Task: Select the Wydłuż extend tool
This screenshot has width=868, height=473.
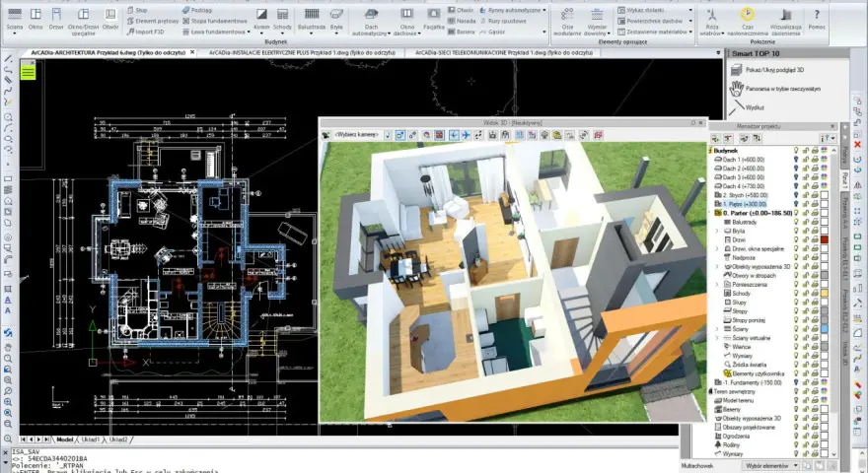Action: coord(748,107)
